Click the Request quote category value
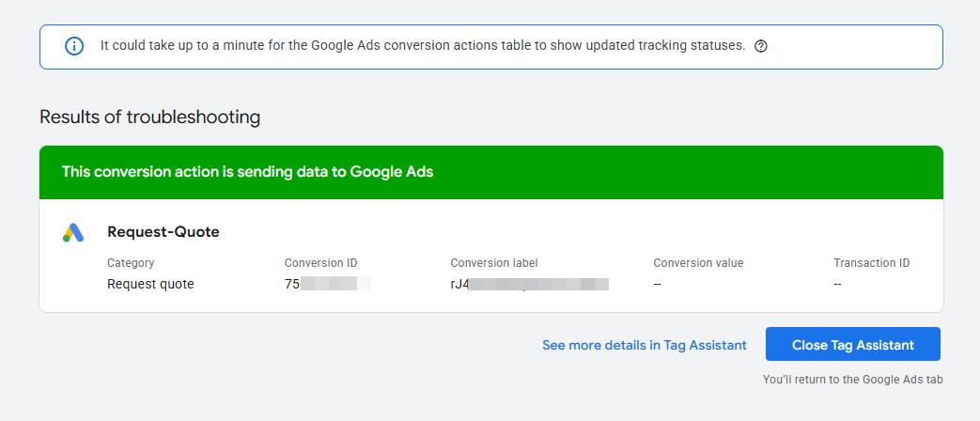 [x=150, y=284]
